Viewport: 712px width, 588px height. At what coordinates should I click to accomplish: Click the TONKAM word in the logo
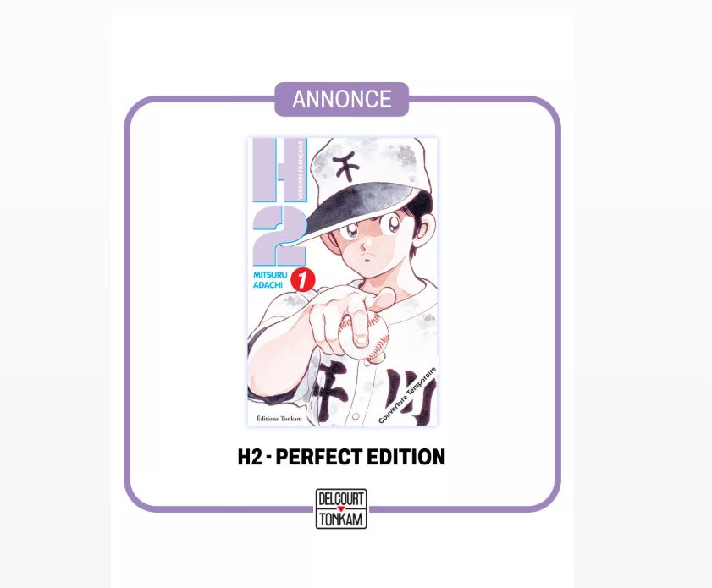point(341,519)
